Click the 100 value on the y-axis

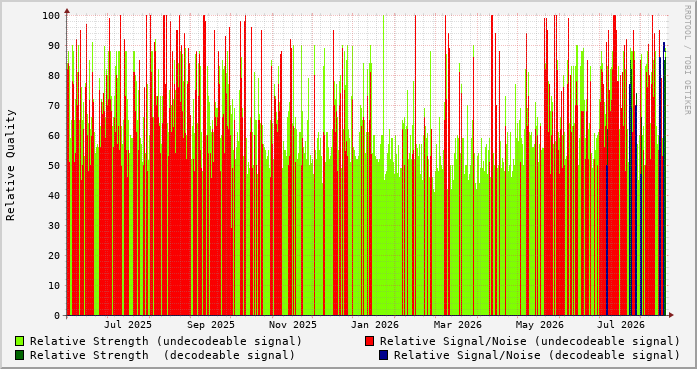[51, 16]
